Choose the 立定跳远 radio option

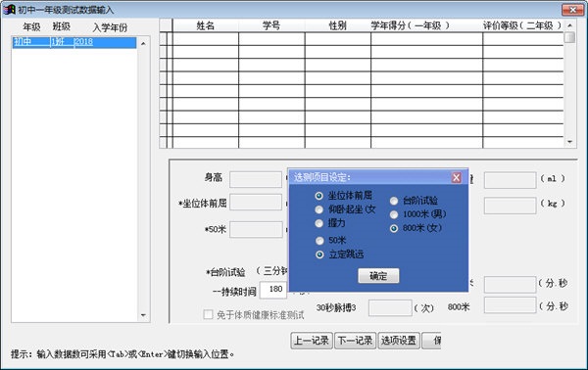[319, 254]
